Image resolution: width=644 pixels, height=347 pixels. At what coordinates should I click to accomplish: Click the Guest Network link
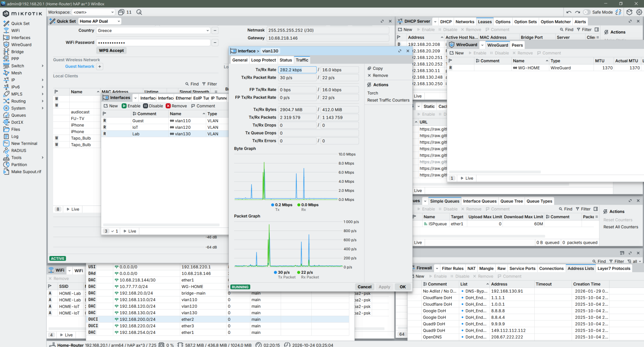click(79, 66)
